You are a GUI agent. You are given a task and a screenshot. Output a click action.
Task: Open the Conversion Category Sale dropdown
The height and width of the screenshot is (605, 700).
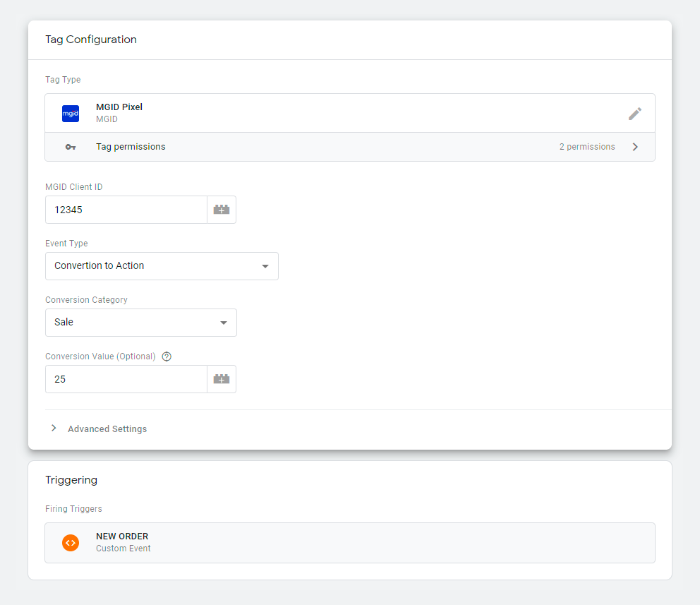(141, 323)
